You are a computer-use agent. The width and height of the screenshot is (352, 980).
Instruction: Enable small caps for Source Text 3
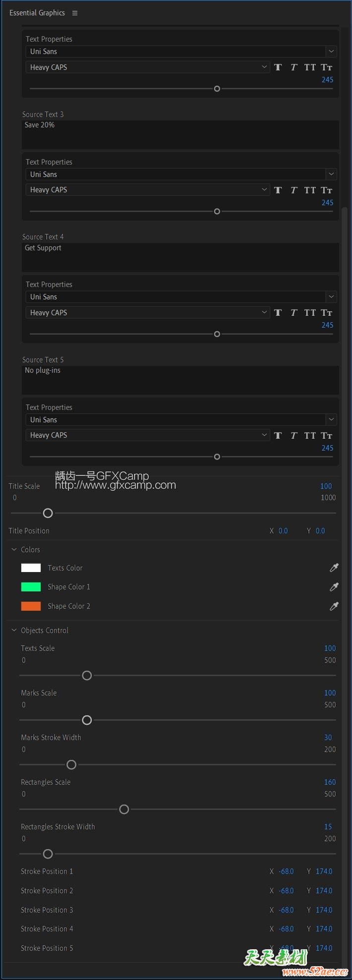coord(326,190)
